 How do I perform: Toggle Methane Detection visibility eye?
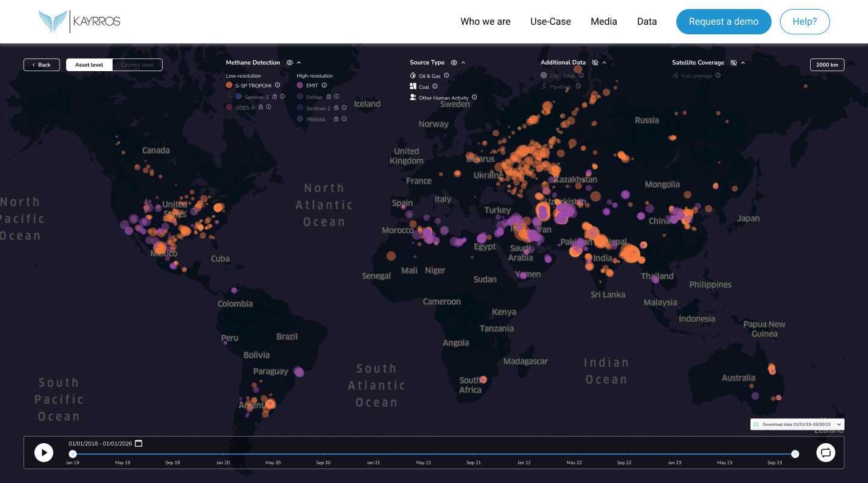289,63
